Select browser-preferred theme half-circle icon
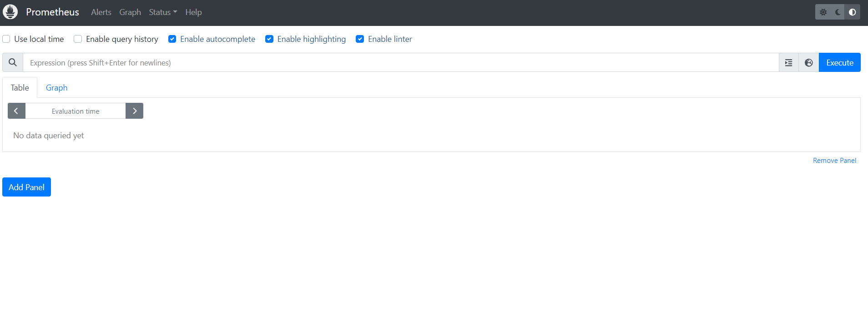868x328 pixels. coord(852,12)
